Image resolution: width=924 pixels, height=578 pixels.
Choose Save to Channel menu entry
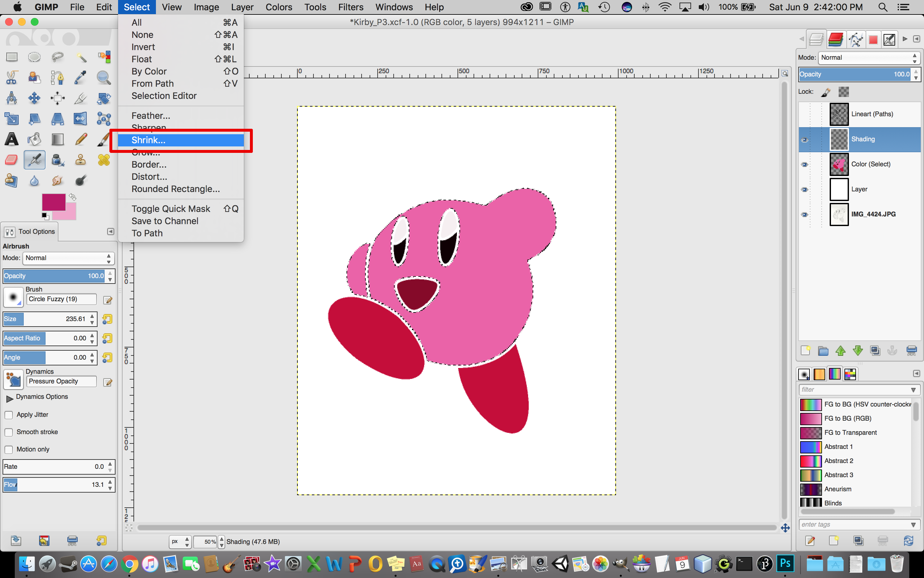tap(181, 221)
